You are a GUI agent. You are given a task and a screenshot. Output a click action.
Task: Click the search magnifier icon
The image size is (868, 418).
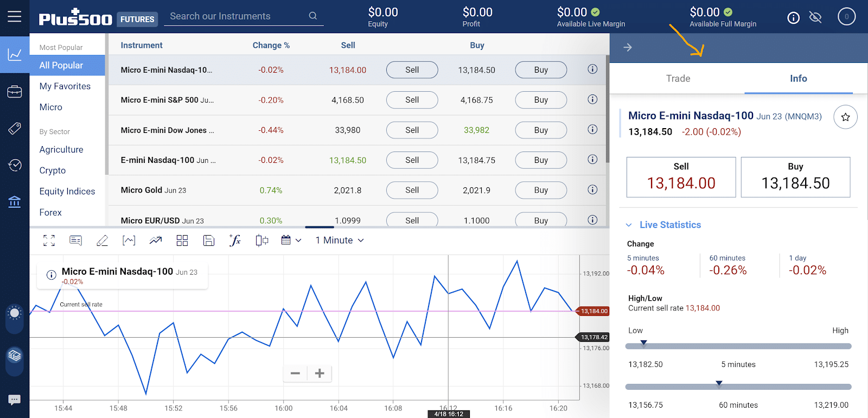point(313,16)
